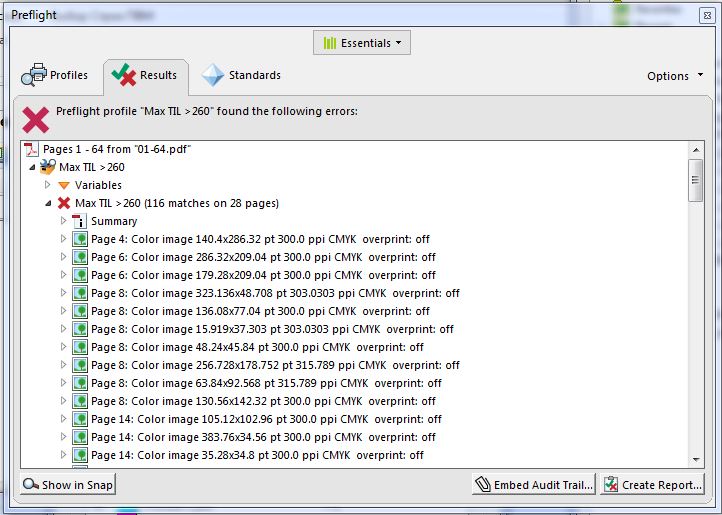Select the Summary tree row

pyautogui.click(x=114, y=221)
